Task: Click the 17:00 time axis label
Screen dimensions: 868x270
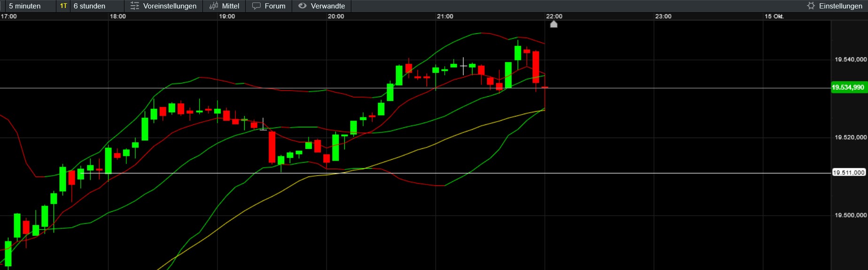Action: pyautogui.click(x=9, y=16)
